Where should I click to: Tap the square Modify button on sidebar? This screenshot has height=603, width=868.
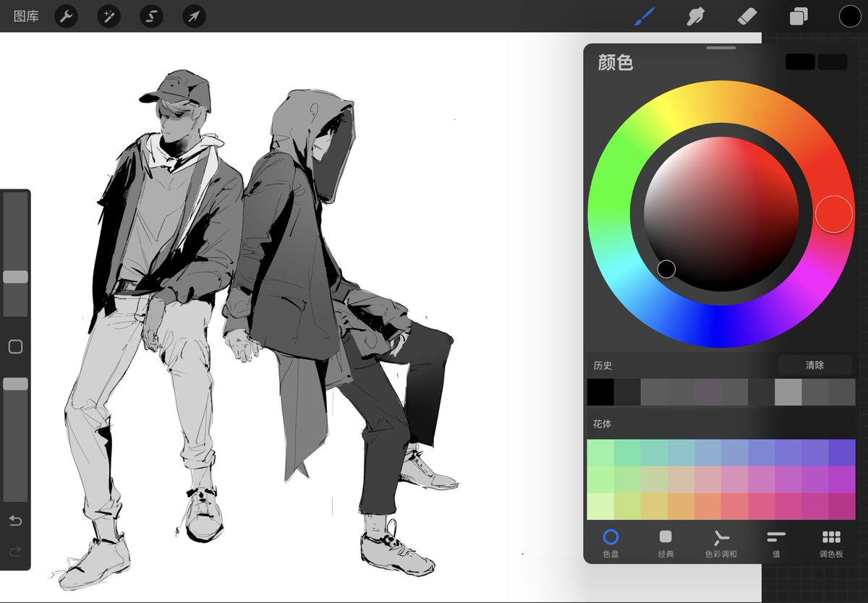point(15,347)
